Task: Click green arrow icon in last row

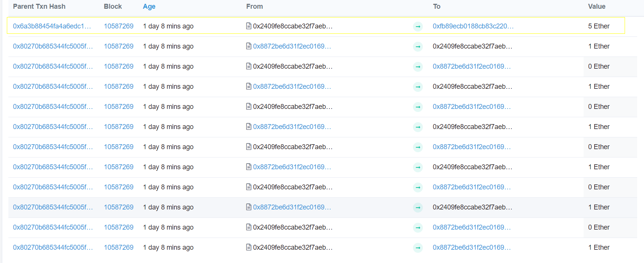Action: (418, 248)
